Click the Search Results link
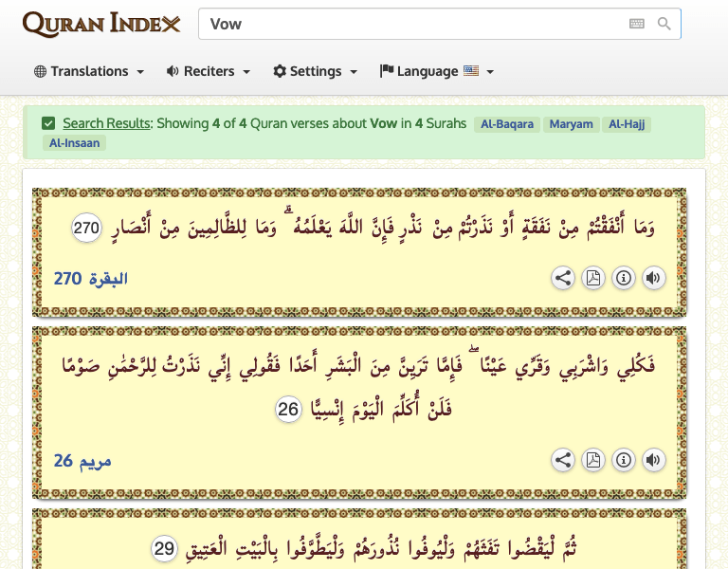The image size is (728, 569). point(106,123)
